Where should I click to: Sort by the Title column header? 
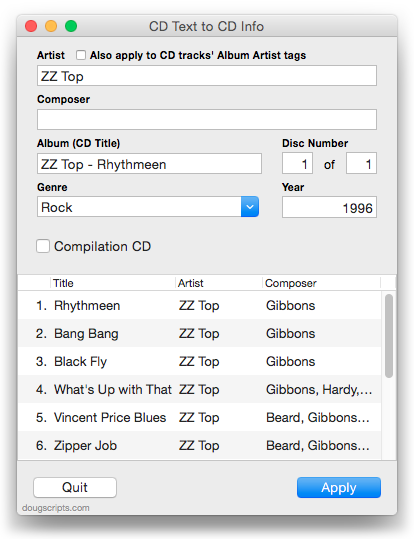tap(113, 283)
